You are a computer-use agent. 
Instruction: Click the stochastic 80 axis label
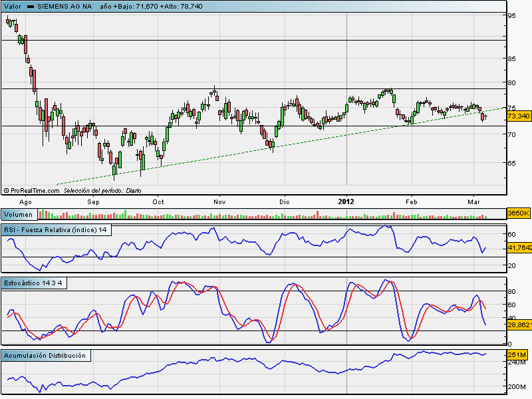(x=511, y=292)
